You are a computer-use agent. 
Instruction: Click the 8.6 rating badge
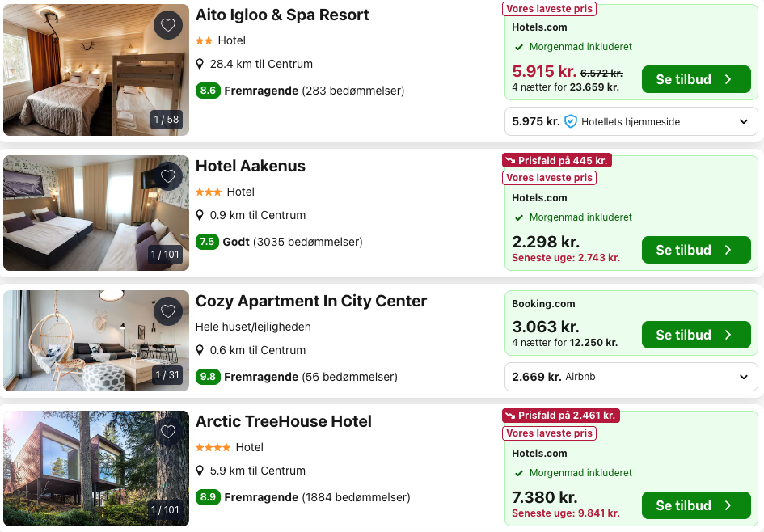208,91
